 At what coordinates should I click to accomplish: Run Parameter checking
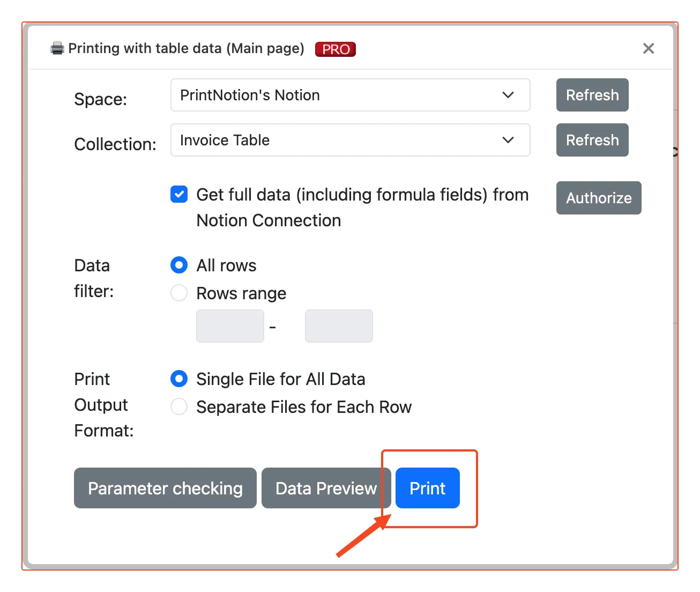[x=165, y=488]
